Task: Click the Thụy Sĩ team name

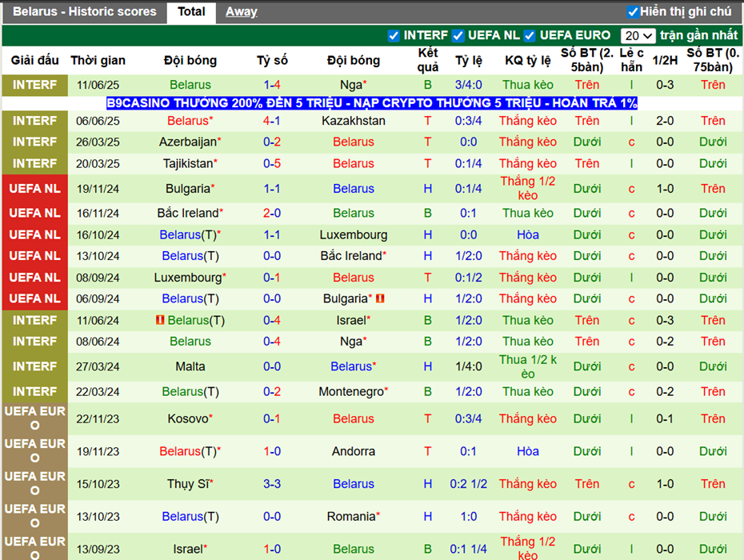Action: click(x=188, y=484)
